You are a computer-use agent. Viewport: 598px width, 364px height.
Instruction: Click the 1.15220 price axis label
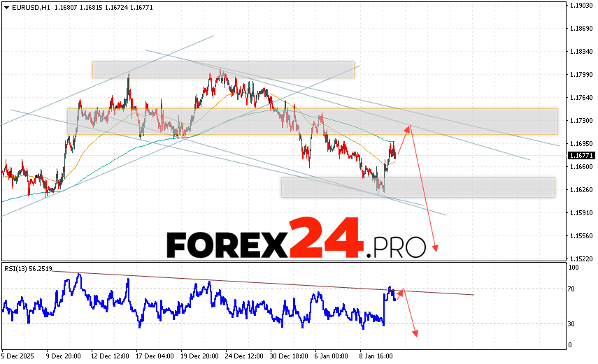coord(581,258)
